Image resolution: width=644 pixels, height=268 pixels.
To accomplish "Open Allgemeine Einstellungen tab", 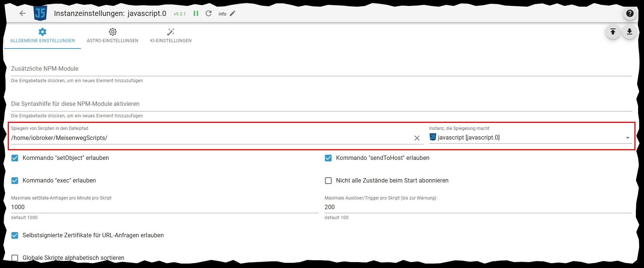I will pos(43,36).
